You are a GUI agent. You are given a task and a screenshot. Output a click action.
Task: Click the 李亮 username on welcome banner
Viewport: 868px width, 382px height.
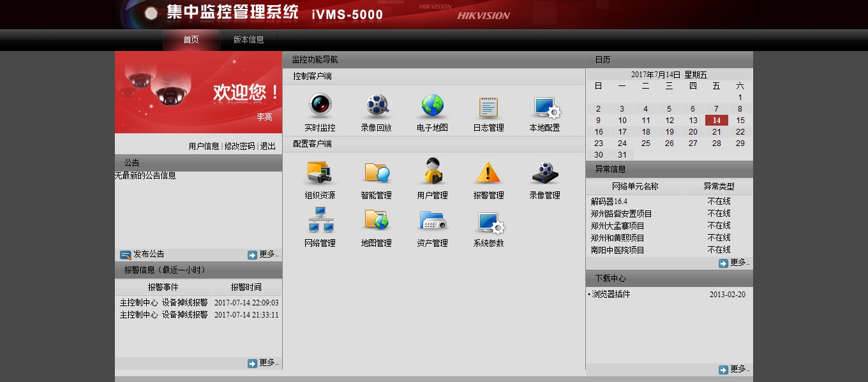coord(264,117)
